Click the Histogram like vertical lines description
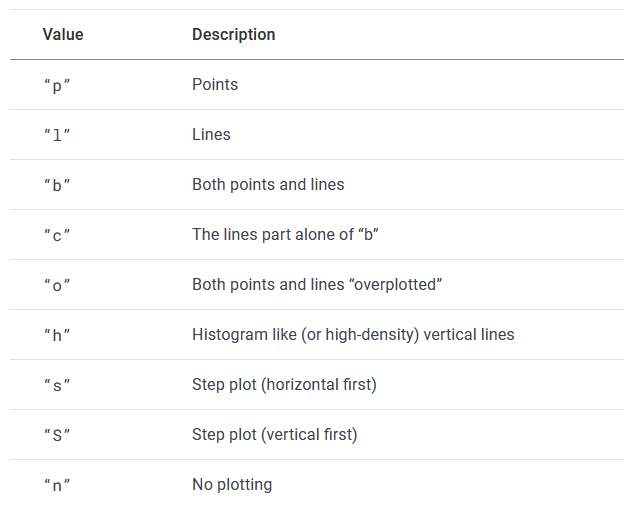The image size is (624, 507). tap(353, 335)
